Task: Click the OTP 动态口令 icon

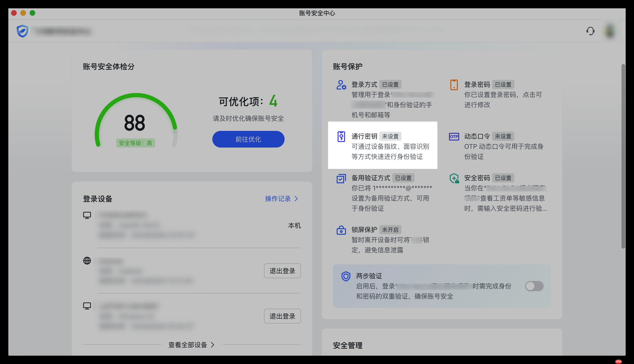Action: click(x=454, y=136)
